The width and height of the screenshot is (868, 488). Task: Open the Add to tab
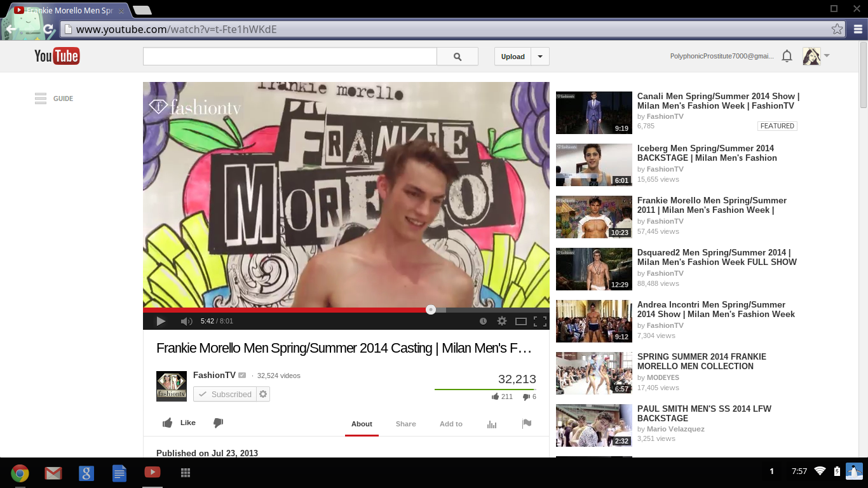coord(451,424)
